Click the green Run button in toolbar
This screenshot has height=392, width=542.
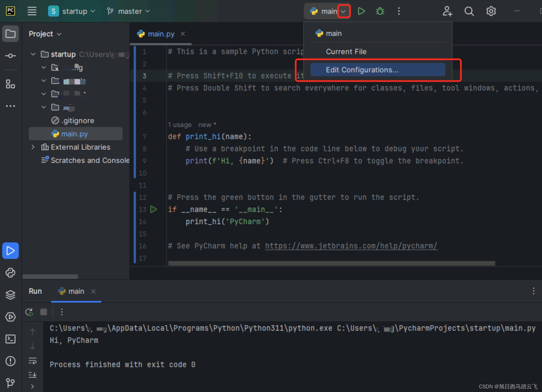click(x=361, y=11)
